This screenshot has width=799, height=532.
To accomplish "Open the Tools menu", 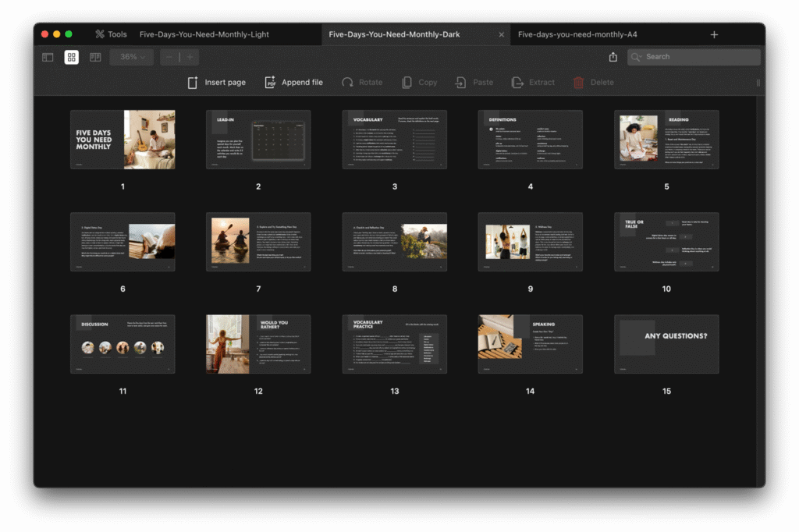I will tap(111, 34).
